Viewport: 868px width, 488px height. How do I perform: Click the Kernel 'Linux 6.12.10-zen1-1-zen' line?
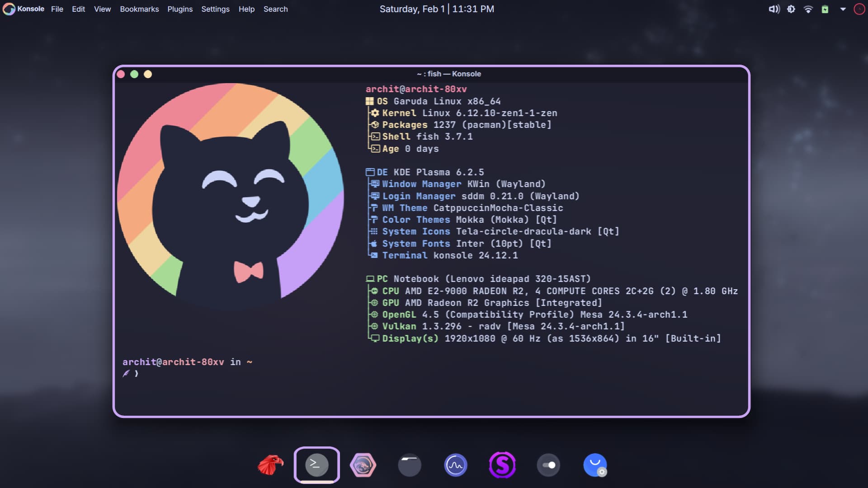464,113
